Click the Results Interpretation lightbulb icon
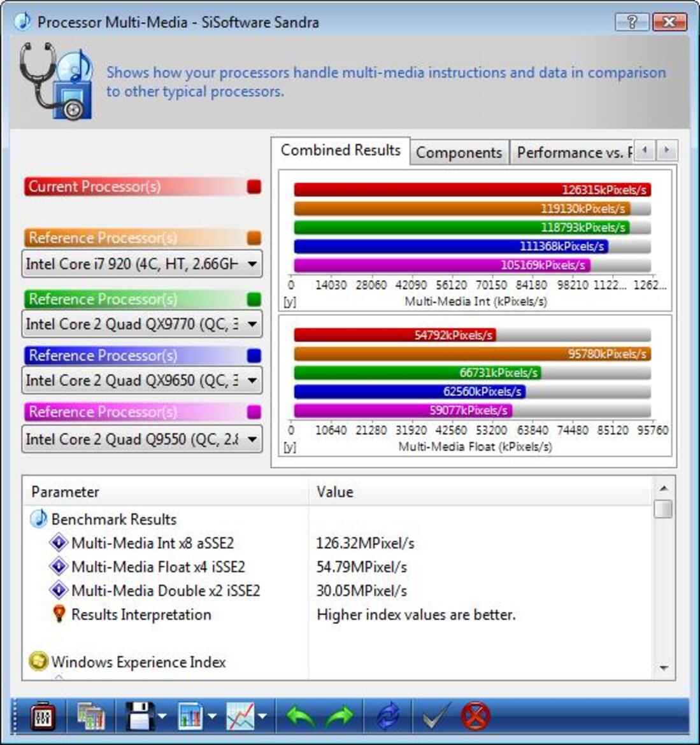 coord(59,614)
